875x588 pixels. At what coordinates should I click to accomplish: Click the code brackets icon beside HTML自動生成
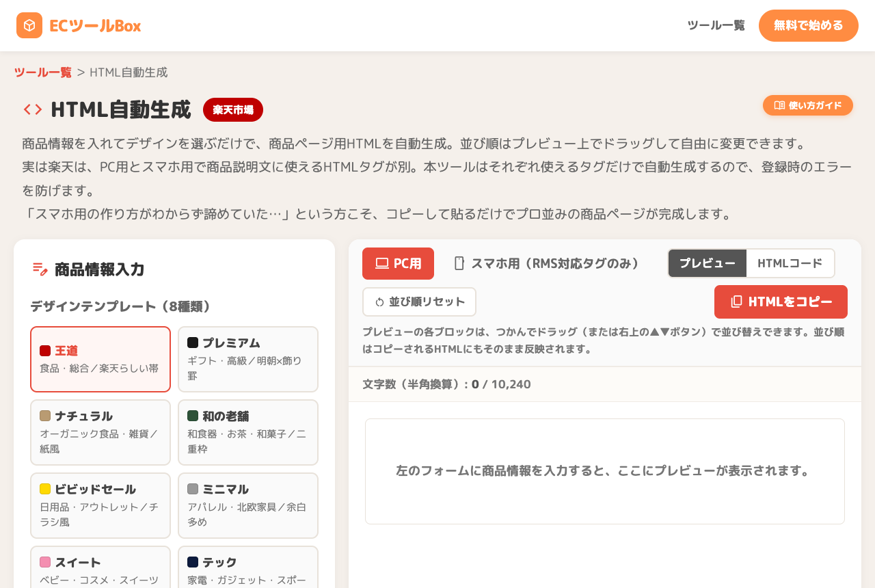[33, 109]
